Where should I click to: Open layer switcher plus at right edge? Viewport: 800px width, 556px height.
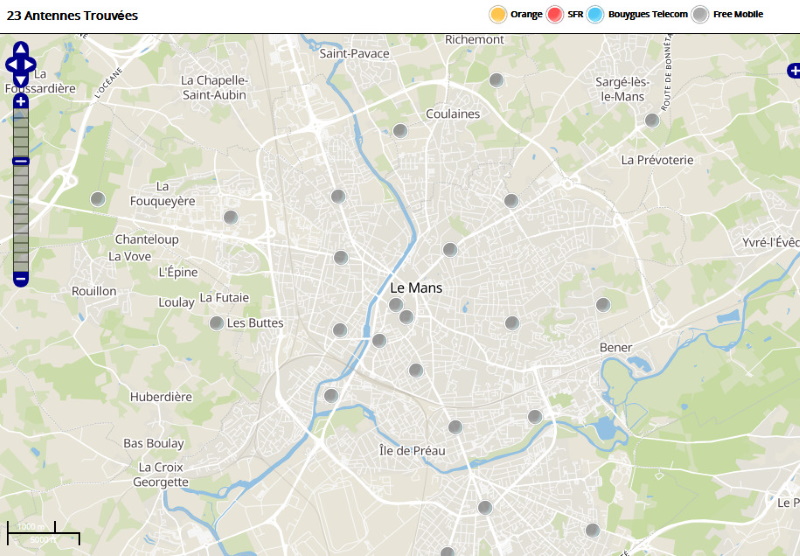[794, 70]
